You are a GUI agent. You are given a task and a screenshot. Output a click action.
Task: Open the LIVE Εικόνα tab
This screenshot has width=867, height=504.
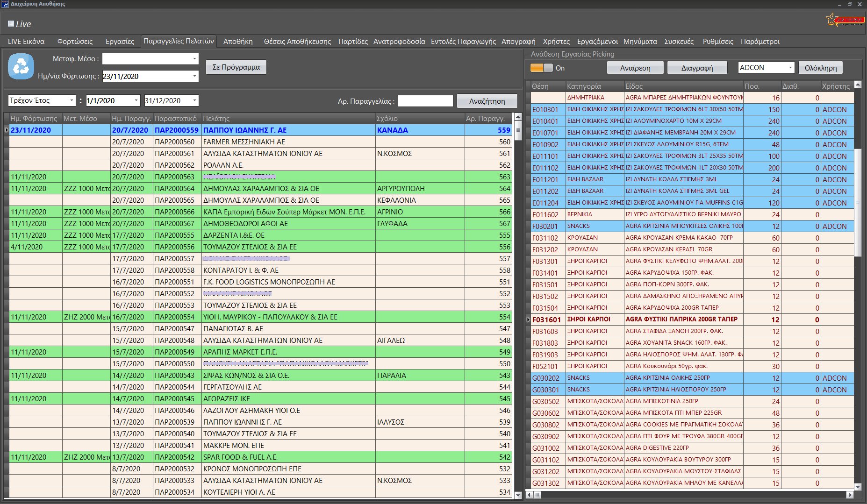click(x=26, y=42)
